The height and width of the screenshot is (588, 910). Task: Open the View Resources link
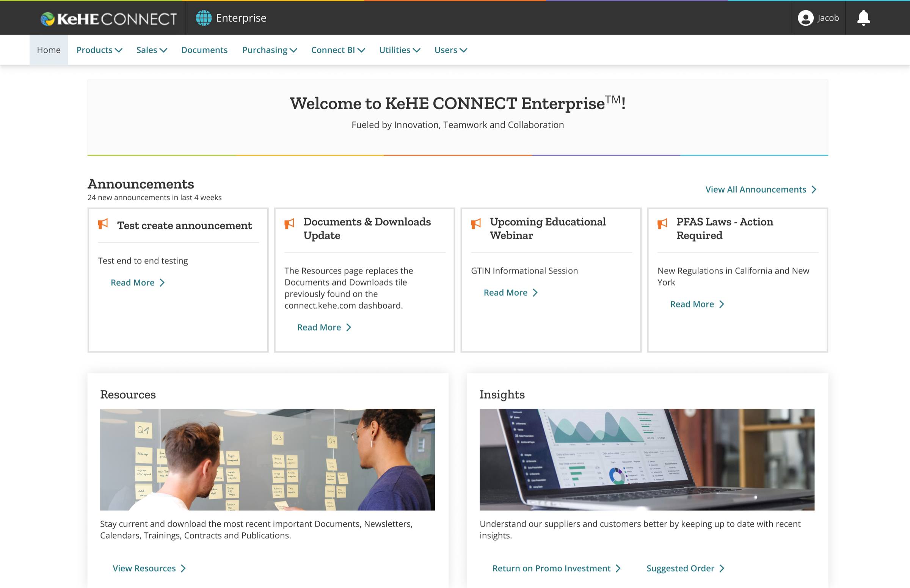click(x=149, y=568)
